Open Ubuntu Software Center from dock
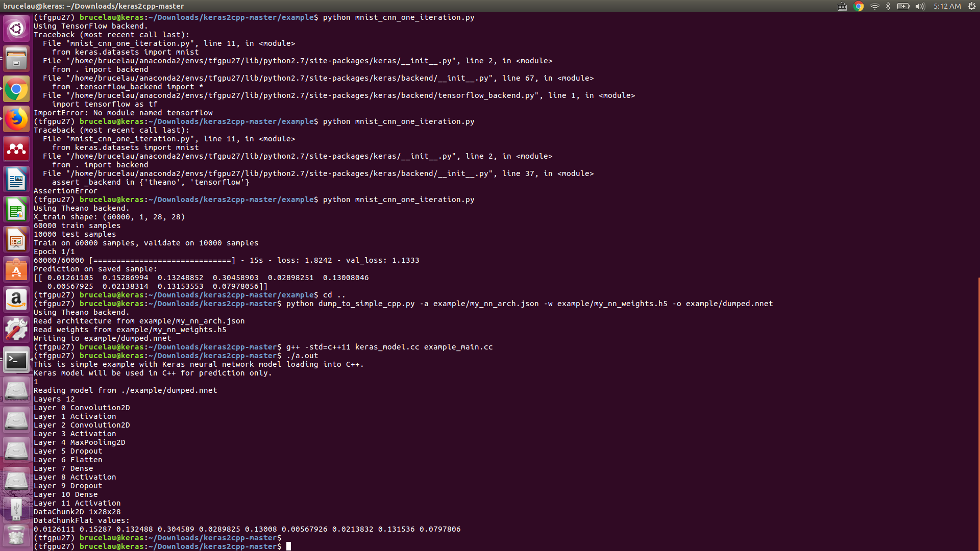This screenshot has height=551, width=980. 16,270
